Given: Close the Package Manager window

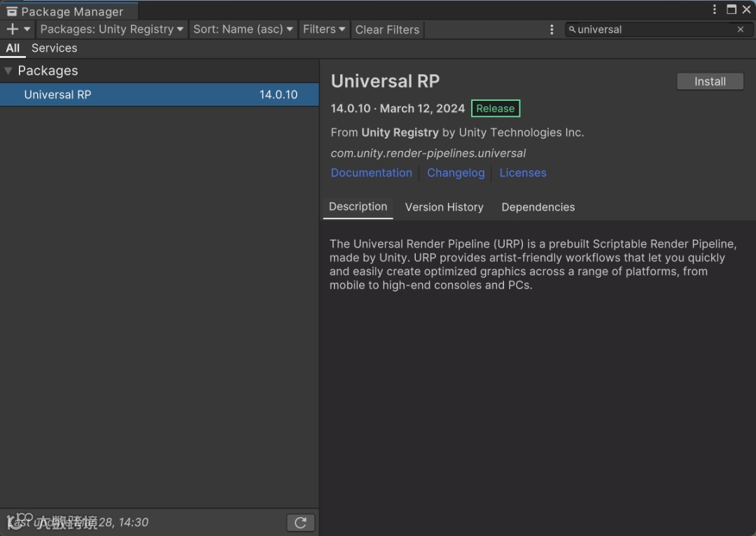Looking at the screenshot, I should click(746, 9).
